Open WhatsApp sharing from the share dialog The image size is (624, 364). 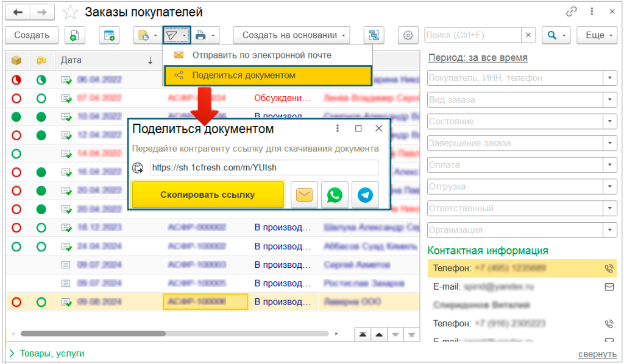(x=333, y=194)
